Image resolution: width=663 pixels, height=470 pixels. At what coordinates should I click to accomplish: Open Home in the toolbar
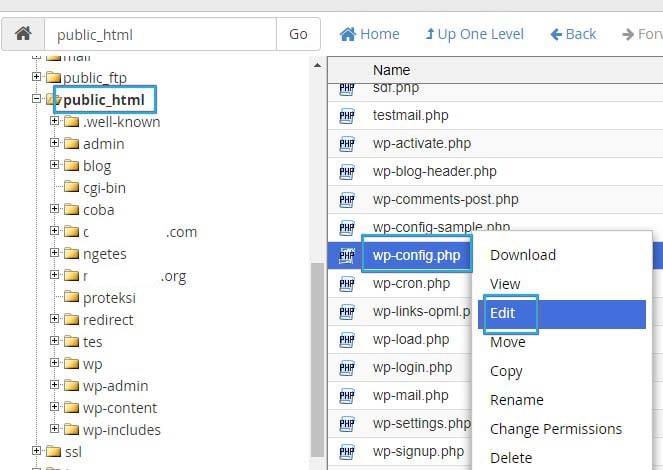[x=370, y=34]
